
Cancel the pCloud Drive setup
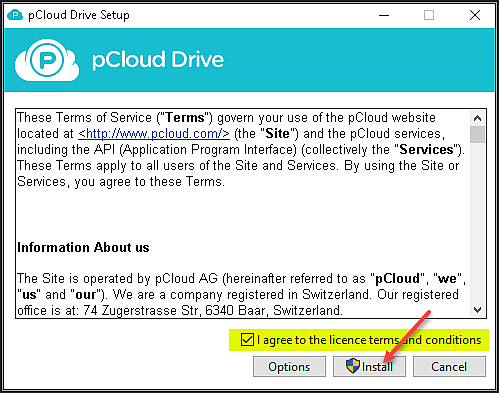(x=449, y=366)
